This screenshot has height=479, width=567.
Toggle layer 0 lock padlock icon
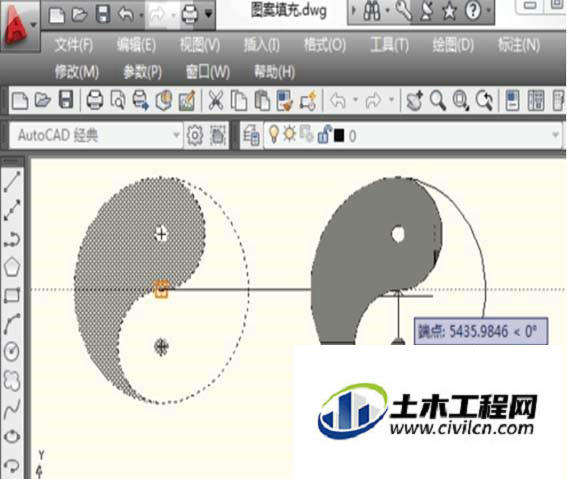(x=324, y=134)
